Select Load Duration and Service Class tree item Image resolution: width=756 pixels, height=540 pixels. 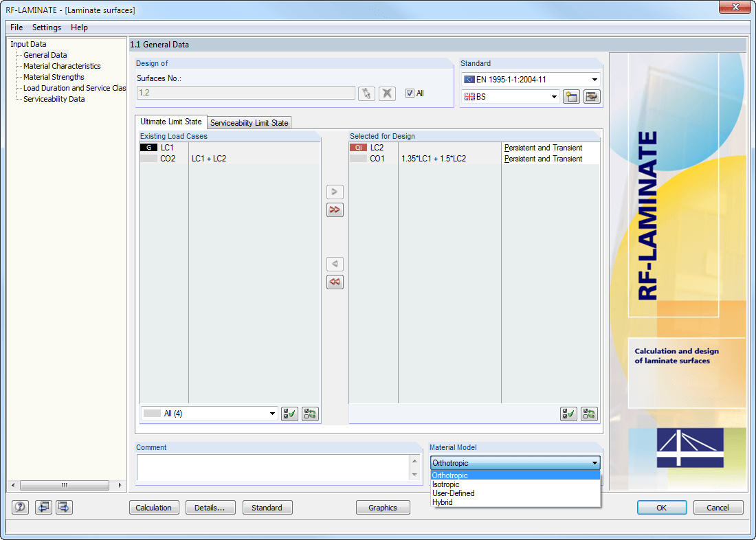(x=74, y=88)
